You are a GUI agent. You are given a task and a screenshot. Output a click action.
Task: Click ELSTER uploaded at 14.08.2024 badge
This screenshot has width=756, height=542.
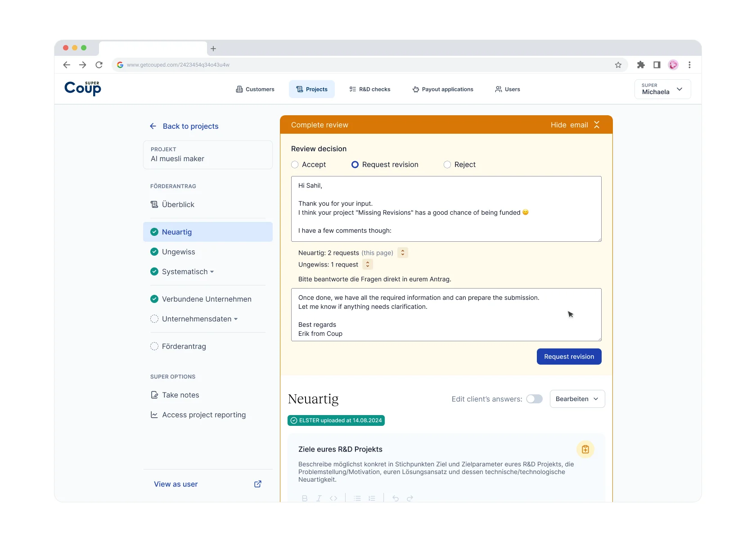point(336,420)
